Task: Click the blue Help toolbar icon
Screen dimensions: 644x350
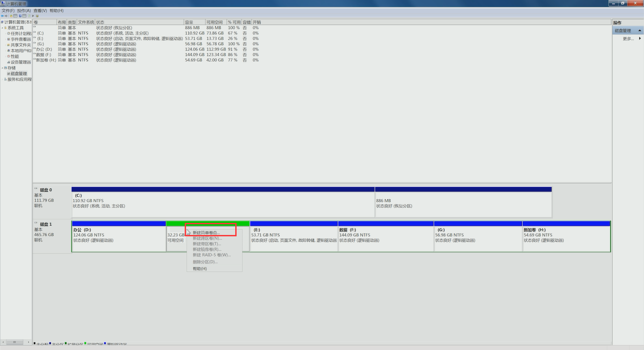Action: 20,16
